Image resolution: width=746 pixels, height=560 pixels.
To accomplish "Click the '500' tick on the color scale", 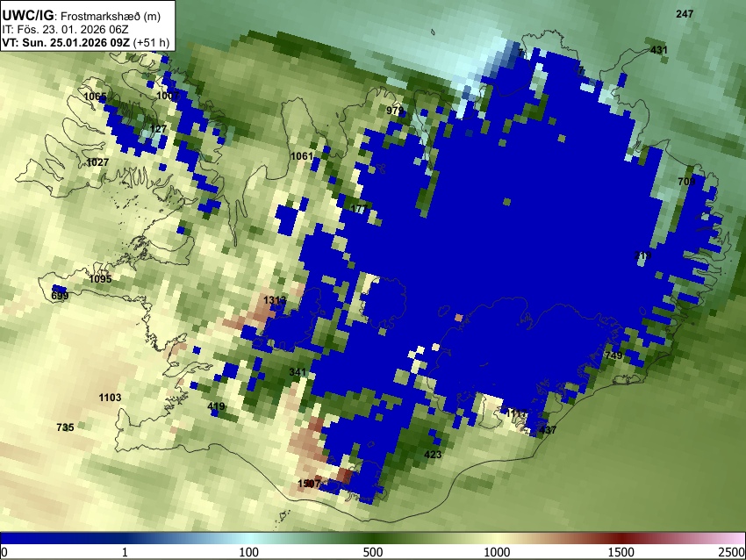I will [x=373, y=552].
